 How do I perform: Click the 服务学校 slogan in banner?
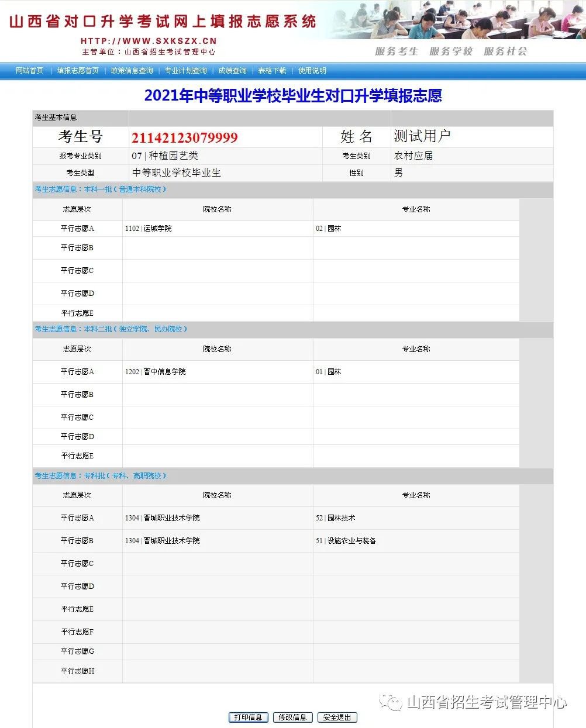coord(451,51)
